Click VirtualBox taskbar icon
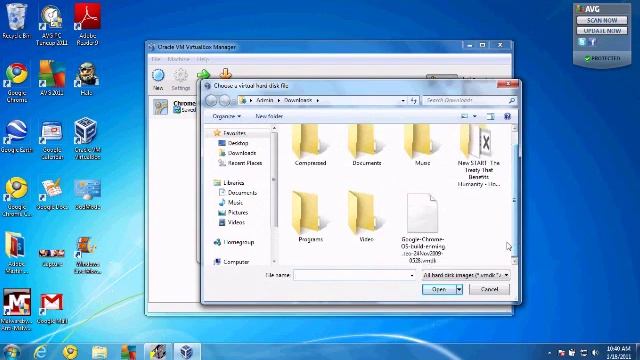Viewport: 640px width, 360px height. 187,351
